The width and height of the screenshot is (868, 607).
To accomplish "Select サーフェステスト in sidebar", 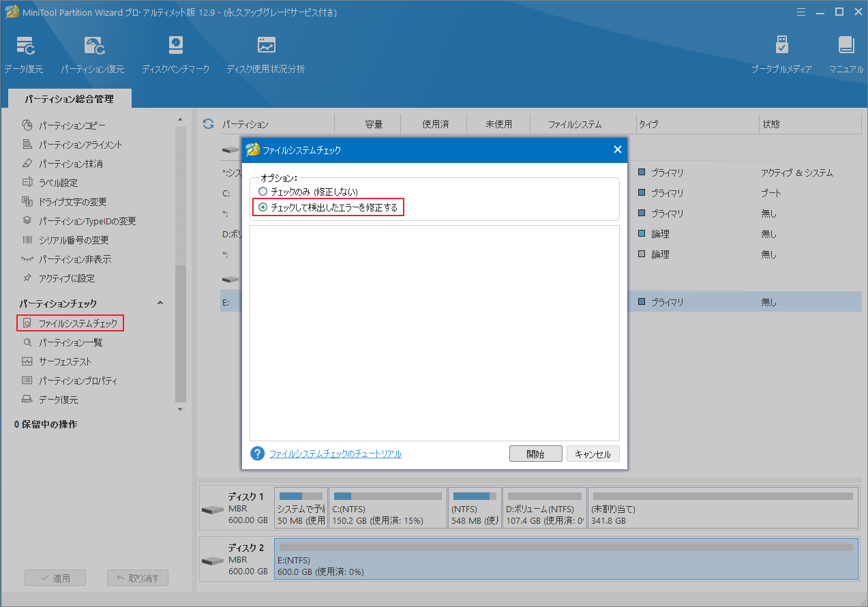I will coord(57,361).
